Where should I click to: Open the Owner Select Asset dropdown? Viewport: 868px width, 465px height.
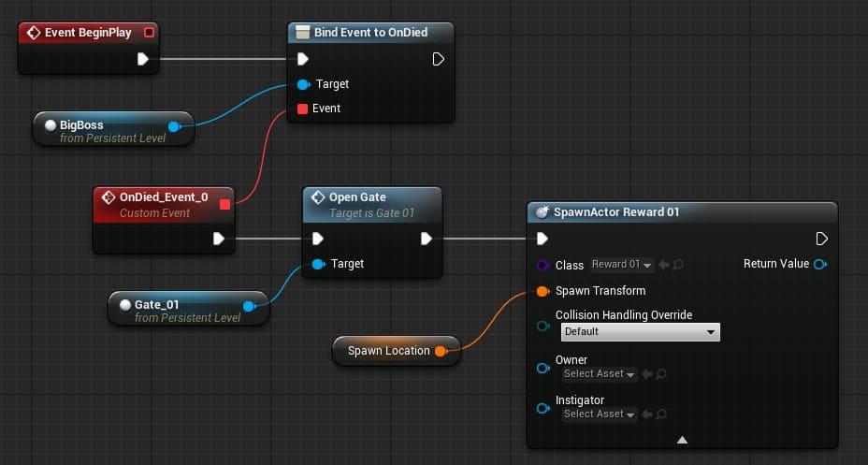[x=600, y=374]
